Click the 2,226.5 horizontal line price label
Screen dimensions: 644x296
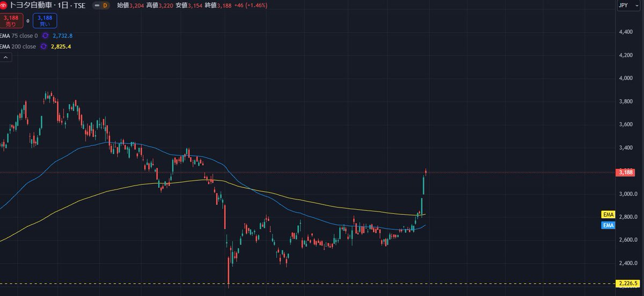627,283
